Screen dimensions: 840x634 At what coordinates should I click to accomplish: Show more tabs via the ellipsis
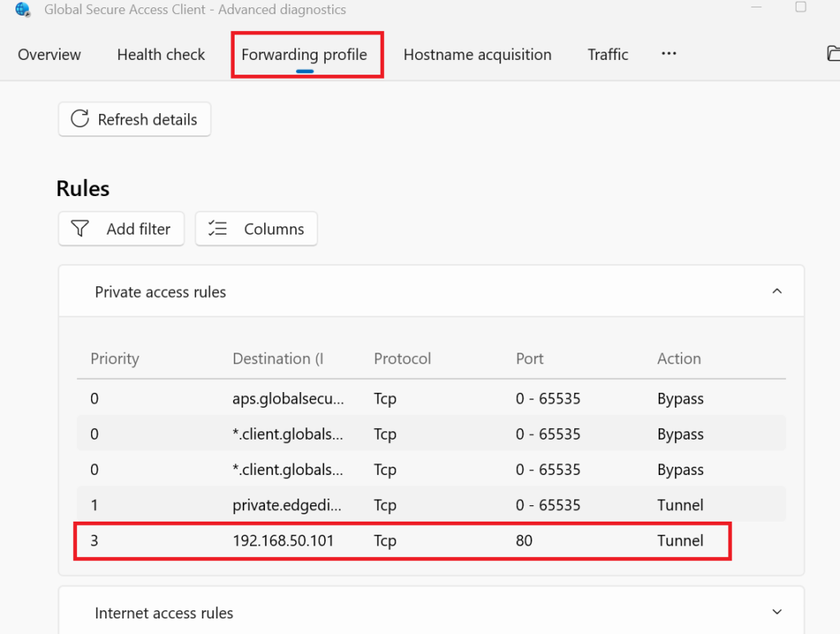click(669, 53)
